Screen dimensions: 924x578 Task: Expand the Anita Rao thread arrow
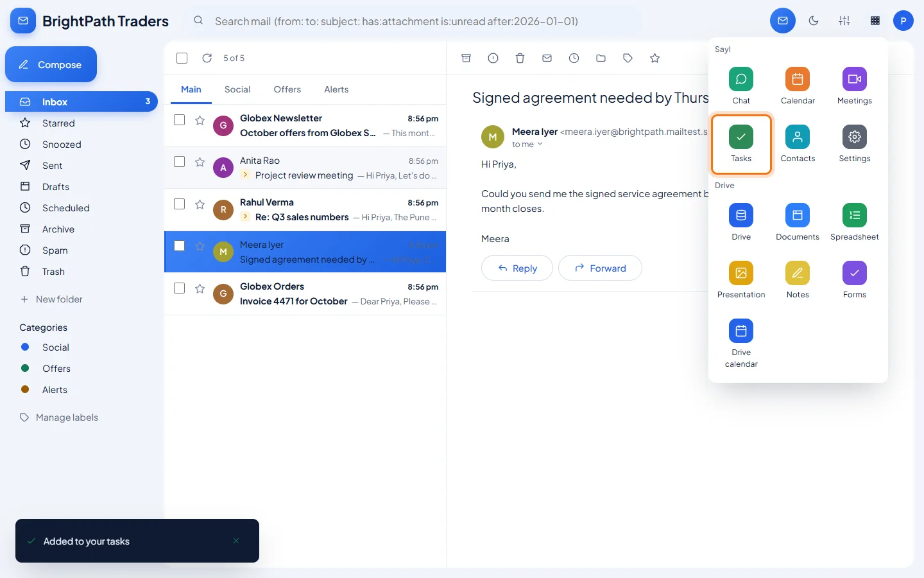point(245,175)
